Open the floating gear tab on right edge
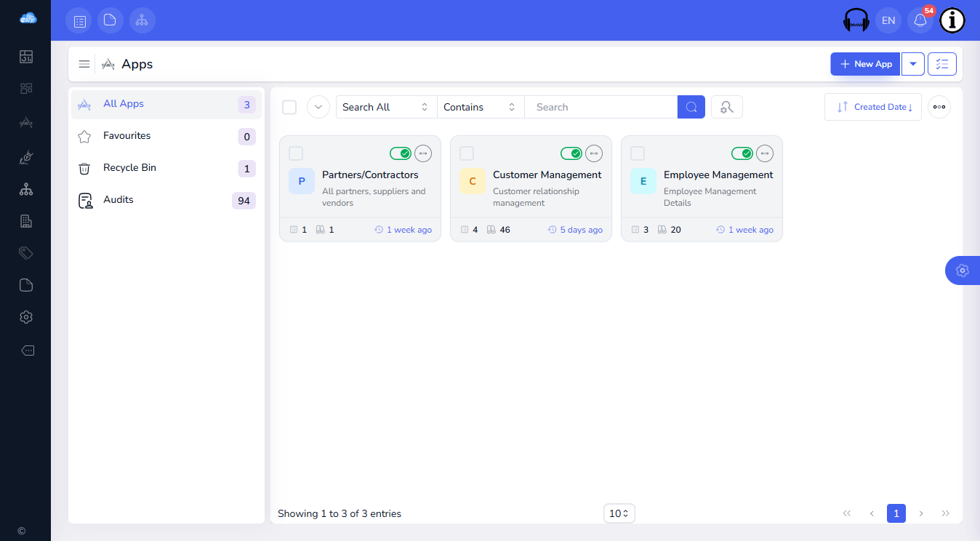This screenshot has width=980, height=541. [x=963, y=270]
